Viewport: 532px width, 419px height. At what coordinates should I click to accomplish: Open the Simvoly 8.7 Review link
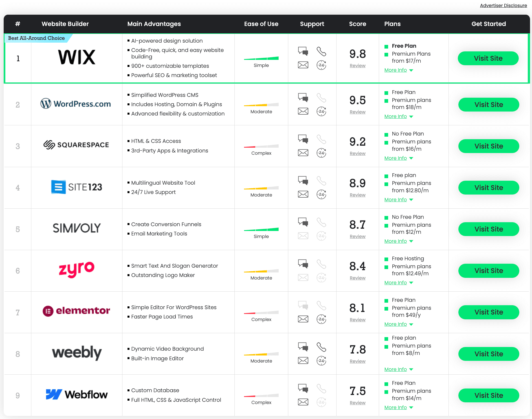(357, 236)
